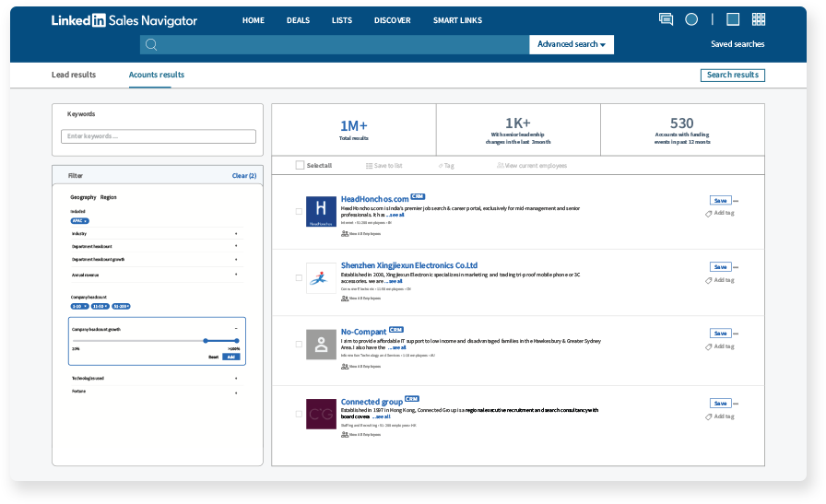Add tag to Connected group

pyautogui.click(x=720, y=416)
